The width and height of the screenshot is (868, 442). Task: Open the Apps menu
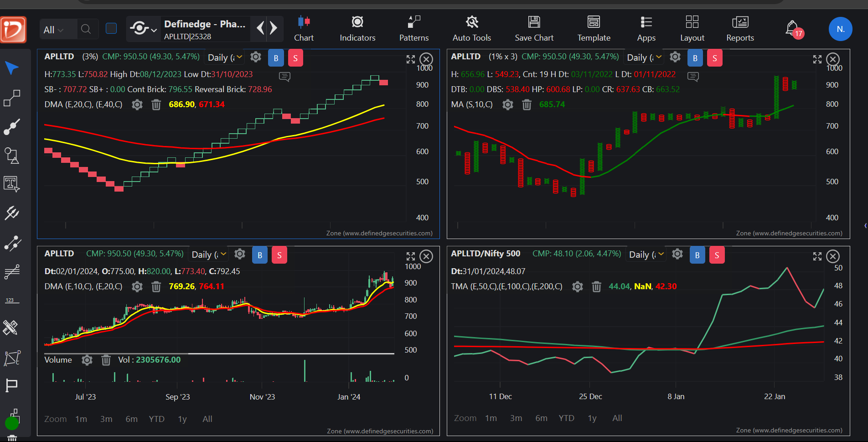point(646,29)
